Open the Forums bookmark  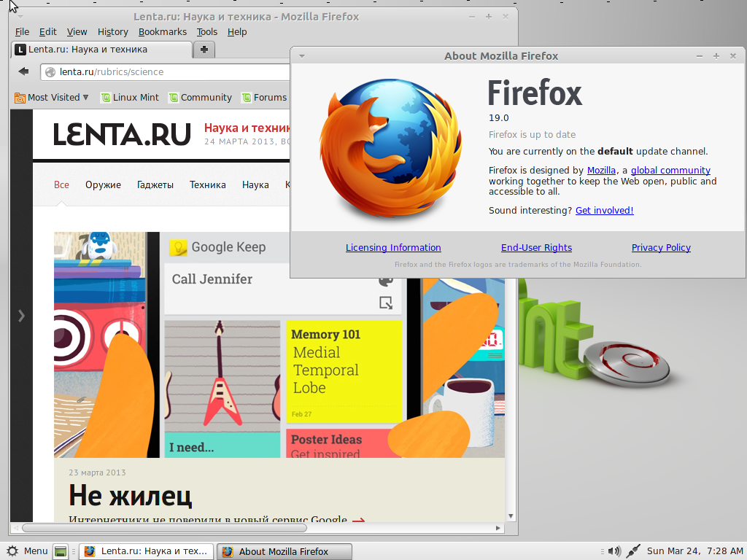coord(264,98)
